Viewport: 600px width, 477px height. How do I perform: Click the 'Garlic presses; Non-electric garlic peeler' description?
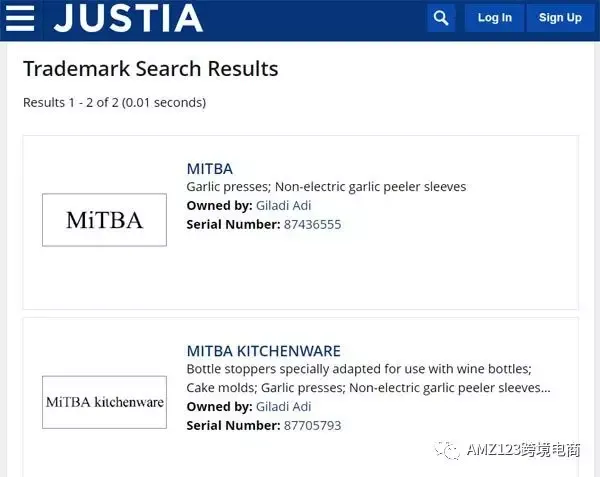pyautogui.click(x=326, y=187)
